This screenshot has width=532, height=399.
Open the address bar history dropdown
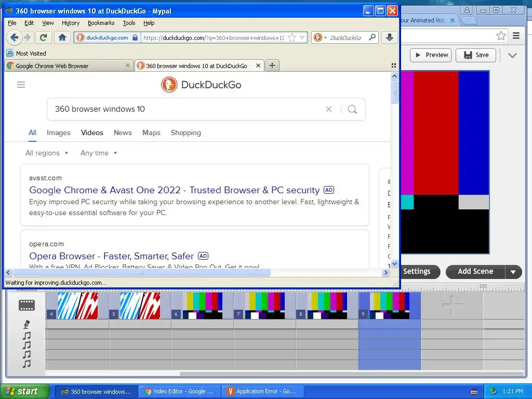pyautogui.click(x=302, y=37)
